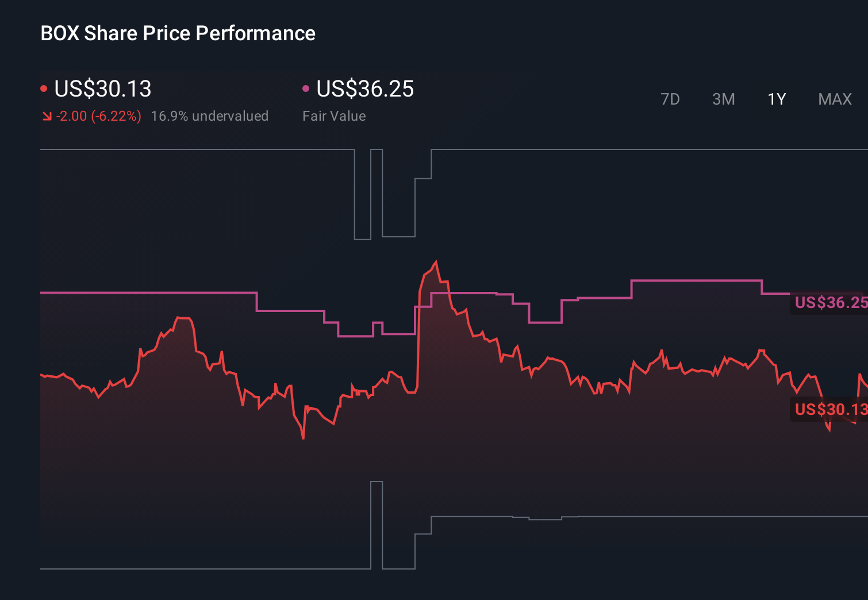Click the Fair Value text label

[334, 116]
